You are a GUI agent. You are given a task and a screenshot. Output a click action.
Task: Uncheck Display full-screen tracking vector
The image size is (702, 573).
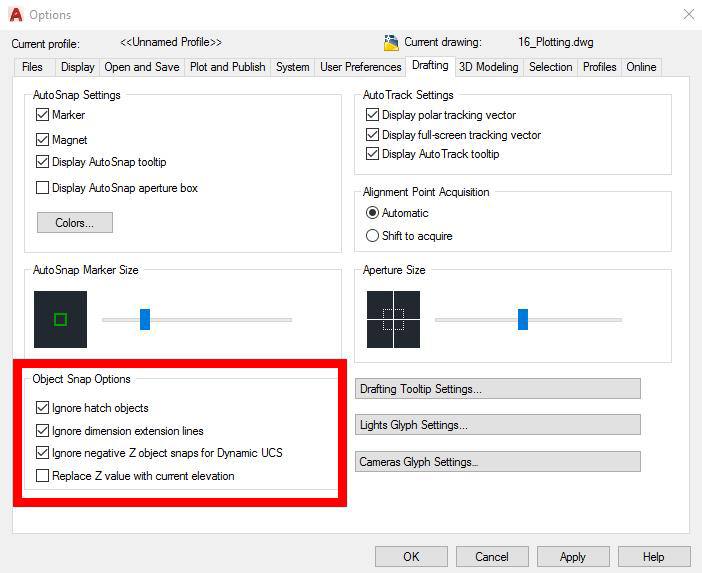pos(372,134)
